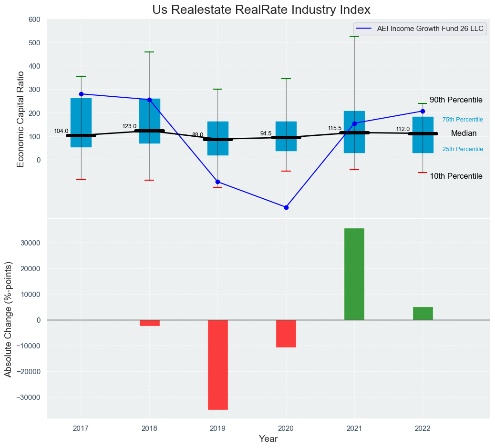Screen dimensions: 495x448
Task: Click the red 2020 change bar
Action: pos(286,334)
